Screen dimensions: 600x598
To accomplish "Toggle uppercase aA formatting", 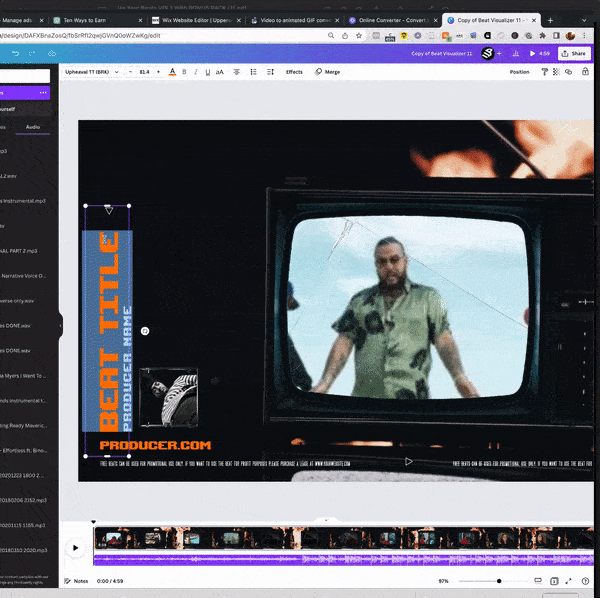I will (220, 72).
